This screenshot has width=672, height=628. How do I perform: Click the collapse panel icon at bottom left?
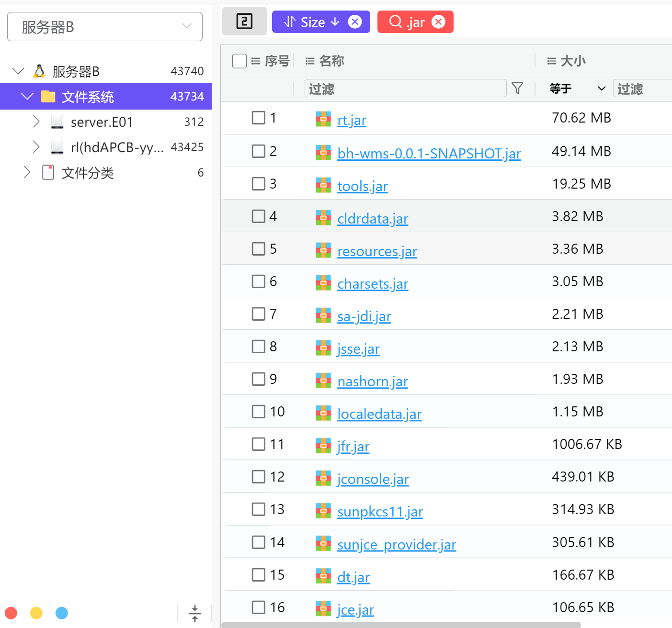coord(194,613)
